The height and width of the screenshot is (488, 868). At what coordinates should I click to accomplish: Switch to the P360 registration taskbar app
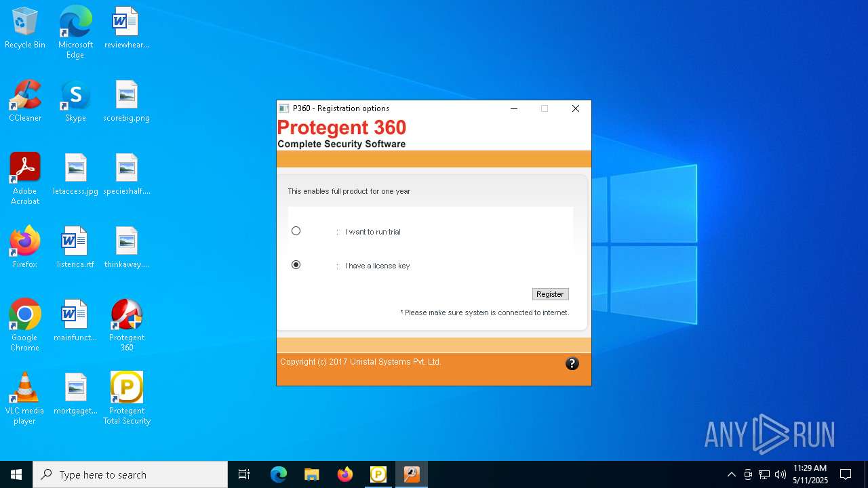[x=412, y=474]
